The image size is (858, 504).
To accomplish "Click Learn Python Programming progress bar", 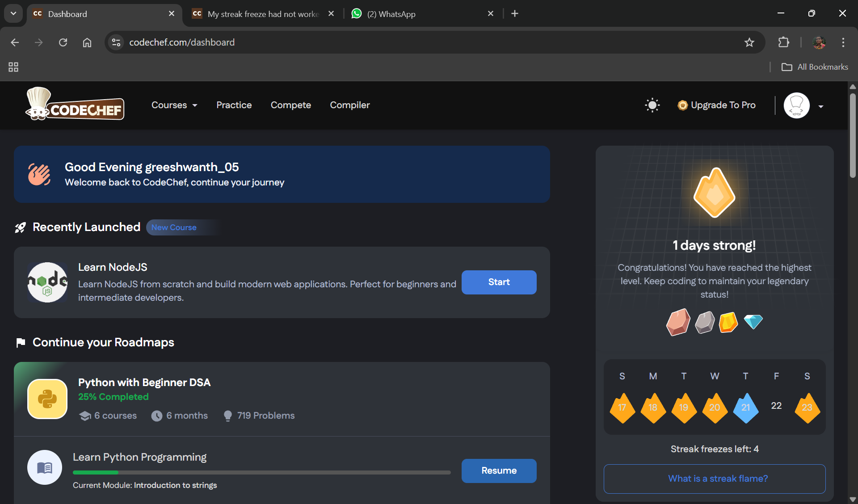I will click(x=261, y=472).
